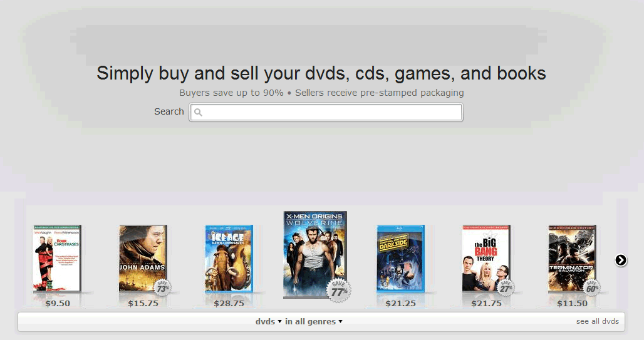Click the magnifier icon in the search box
The width and height of the screenshot is (644, 340).
pos(198,113)
